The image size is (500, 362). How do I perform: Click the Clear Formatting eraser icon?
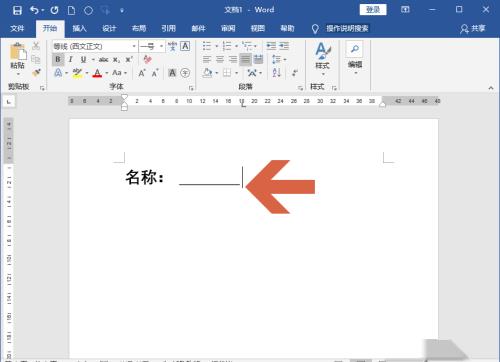coord(147,60)
